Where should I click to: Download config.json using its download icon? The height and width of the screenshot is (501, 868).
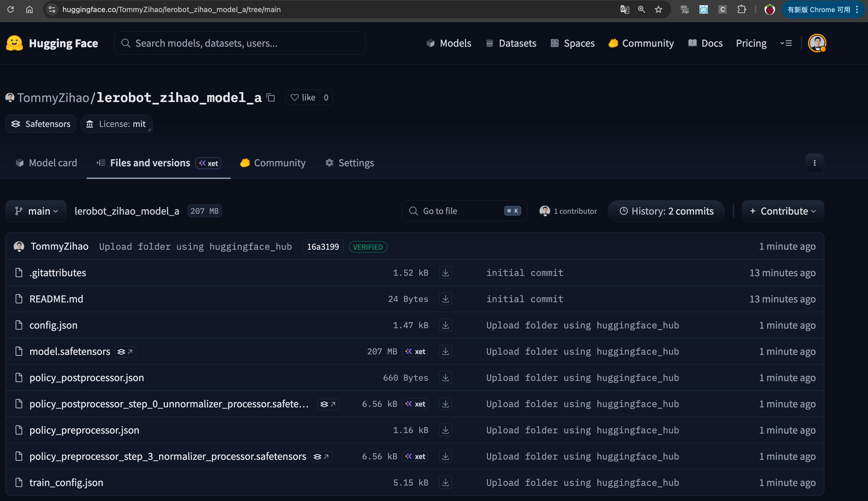coord(445,325)
